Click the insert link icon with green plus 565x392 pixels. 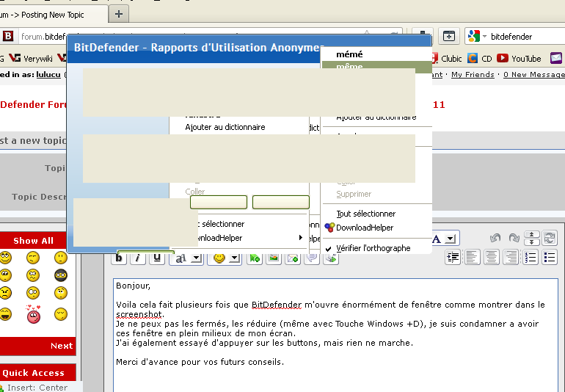tap(255, 258)
